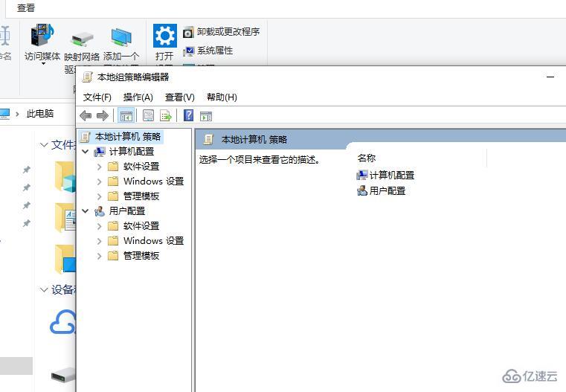The width and height of the screenshot is (566, 392).
Task: Click the 打开设置 gear in Explorer ribbon
Action: click(x=165, y=36)
